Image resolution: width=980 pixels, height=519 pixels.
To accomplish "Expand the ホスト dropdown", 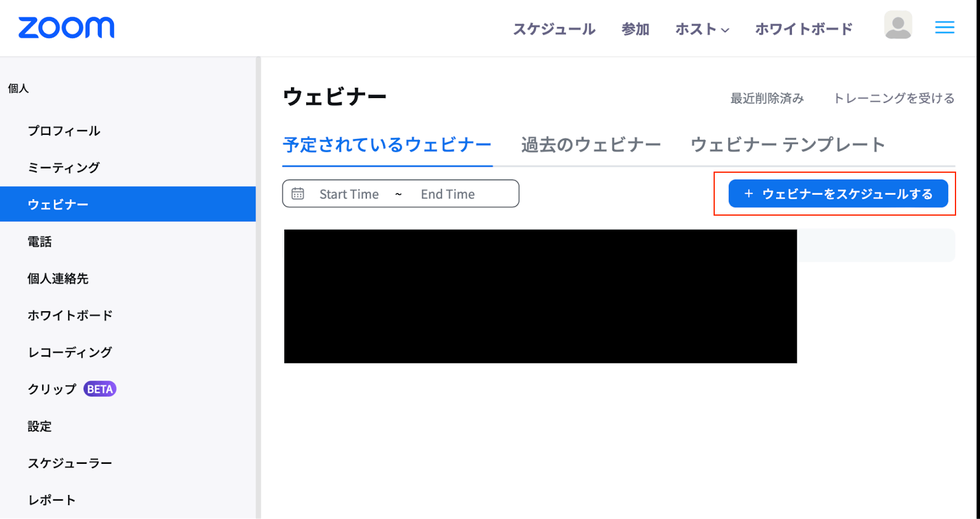I will [x=702, y=29].
